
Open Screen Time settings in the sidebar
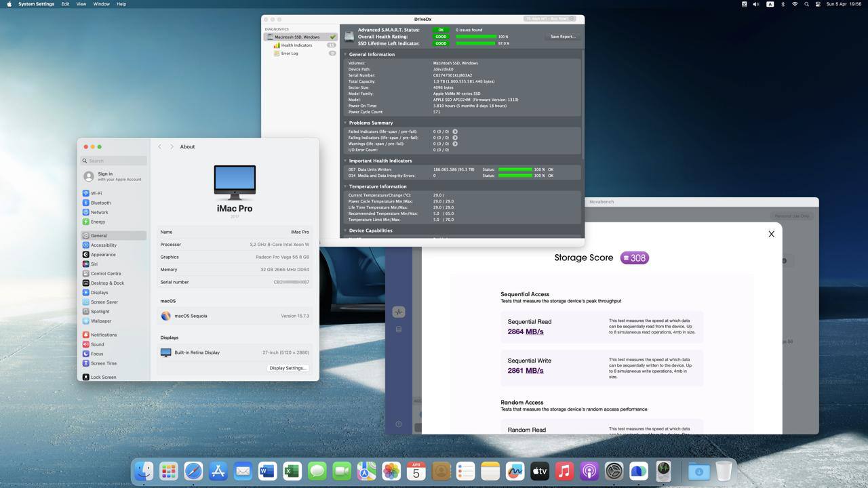click(113, 363)
